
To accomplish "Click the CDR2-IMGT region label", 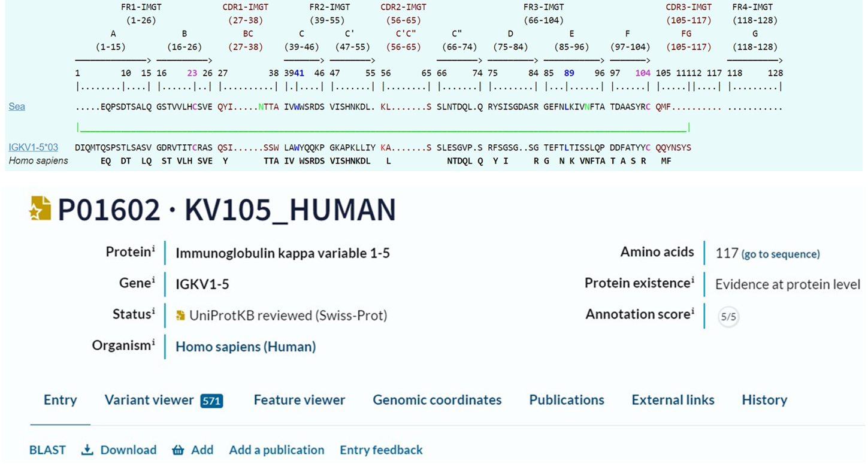I will click(404, 7).
